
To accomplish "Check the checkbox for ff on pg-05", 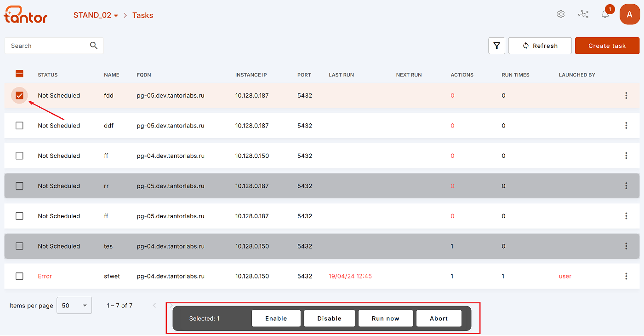I will click(19, 216).
